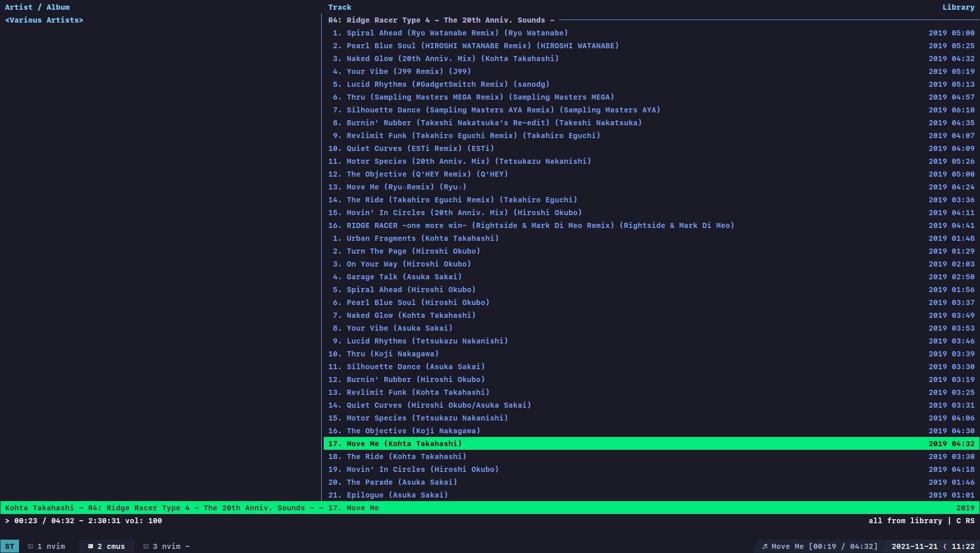Viewport: 980px width, 553px height.
Task: Select Silhouette Dance (Asuka Sakai)
Action: [652, 367]
